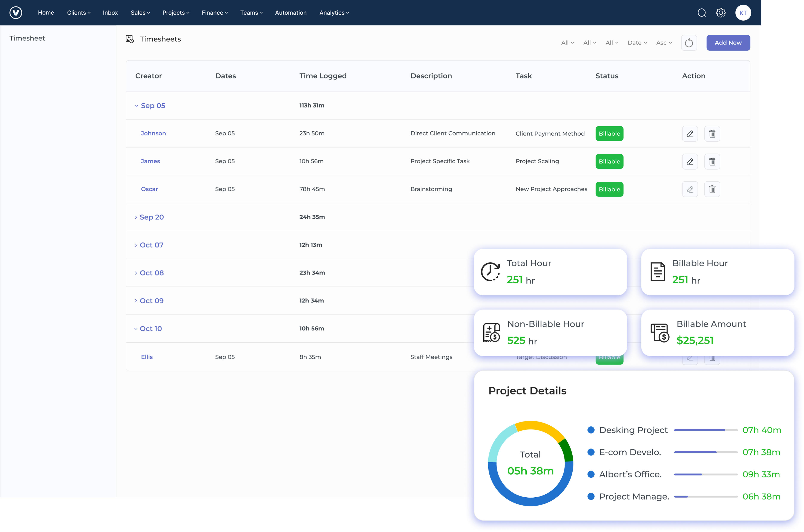Click 'Project Scaling' task cell
Screen dimensions: 804x532
[x=537, y=161]
